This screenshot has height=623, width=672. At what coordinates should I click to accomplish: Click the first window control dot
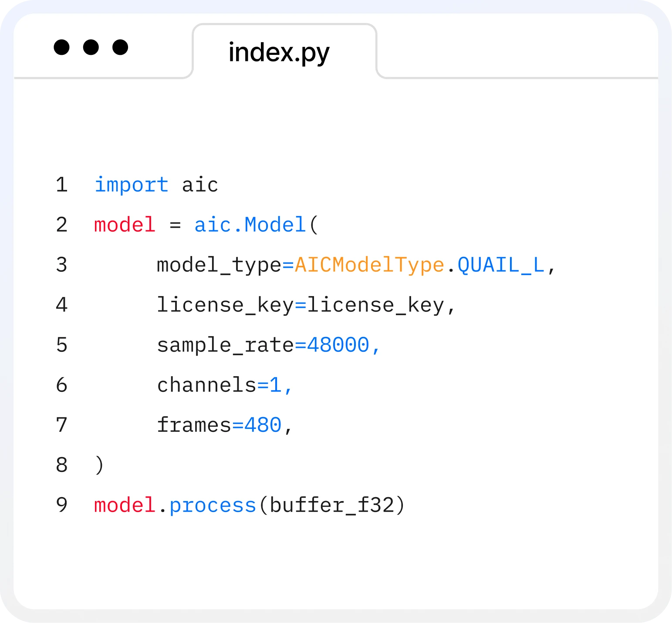coord(61,48)
